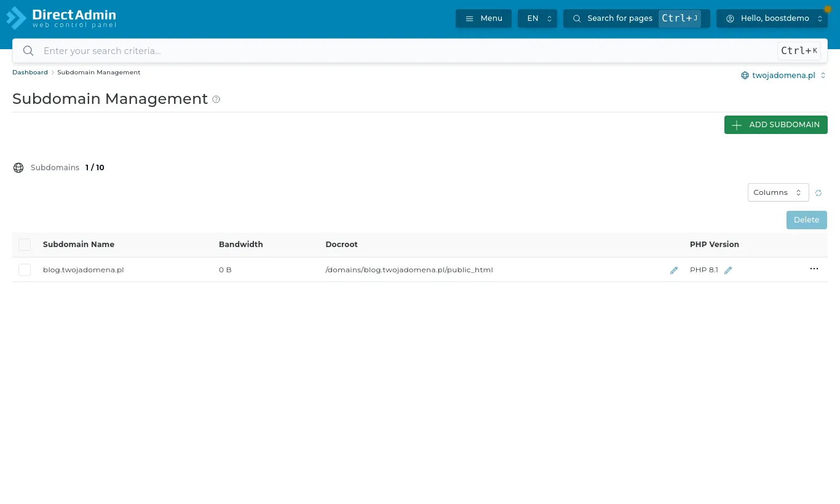Click the 1 / 10 subdomains count
Screen dimensions: 840x504
(95, 168)
